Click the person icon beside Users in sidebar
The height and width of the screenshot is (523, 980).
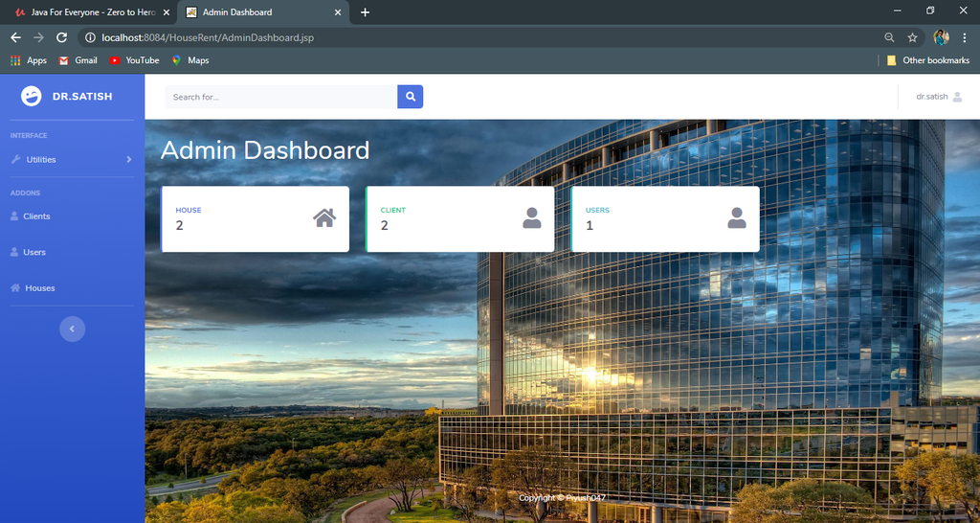click(14, 252)
